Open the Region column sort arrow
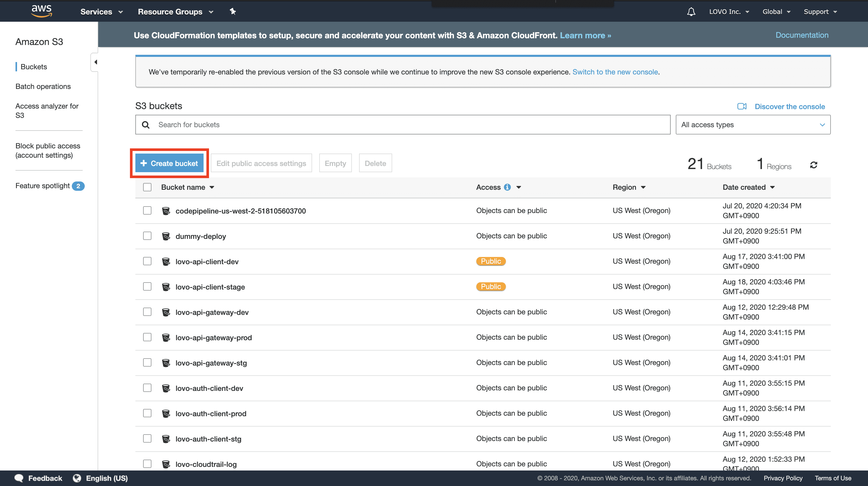 tap(643, 187)
